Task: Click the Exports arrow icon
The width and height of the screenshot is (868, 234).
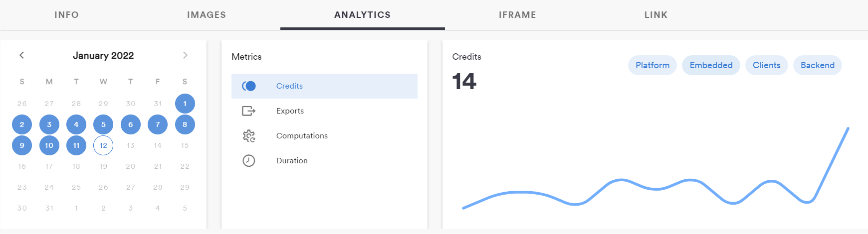Action: coord(248,111)
